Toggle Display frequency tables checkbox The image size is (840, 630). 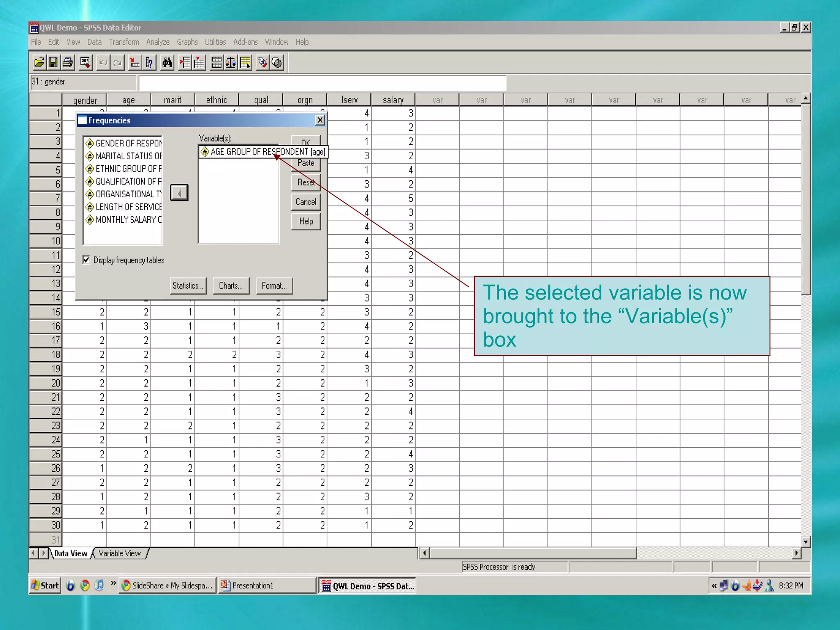tap(86, 260)
